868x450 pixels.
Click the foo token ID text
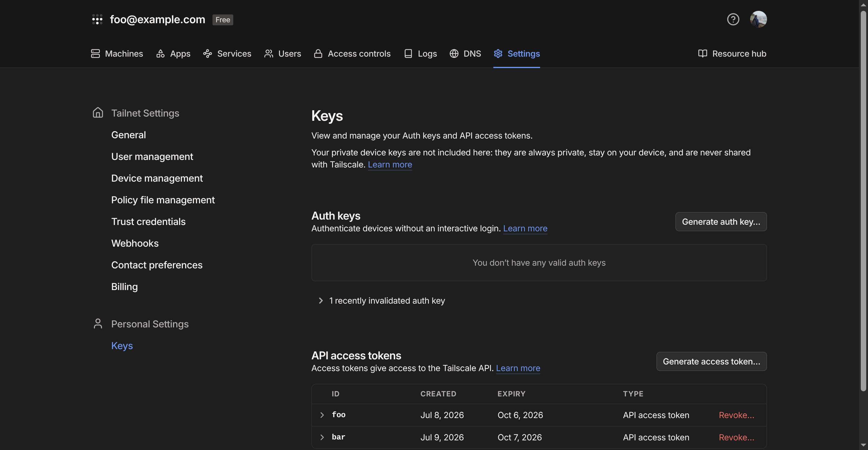(338, 415)
